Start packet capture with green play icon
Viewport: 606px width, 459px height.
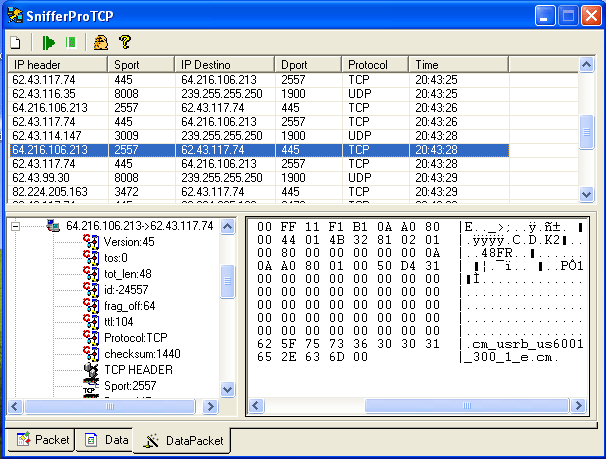(48, 42)
